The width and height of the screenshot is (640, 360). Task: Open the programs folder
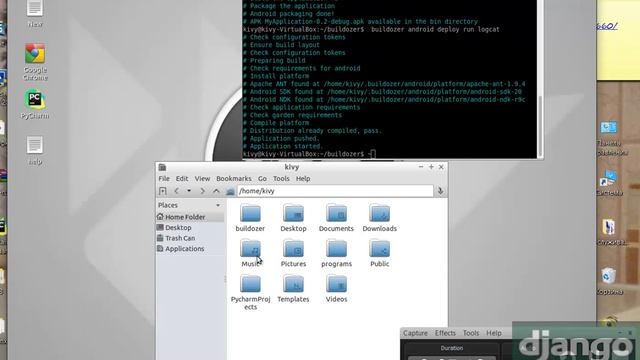click(336, 253)
